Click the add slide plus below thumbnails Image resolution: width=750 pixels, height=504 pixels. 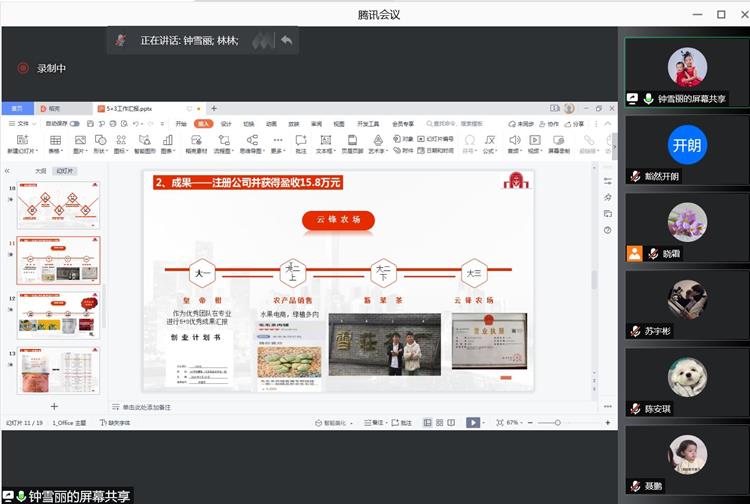(54, 406)
